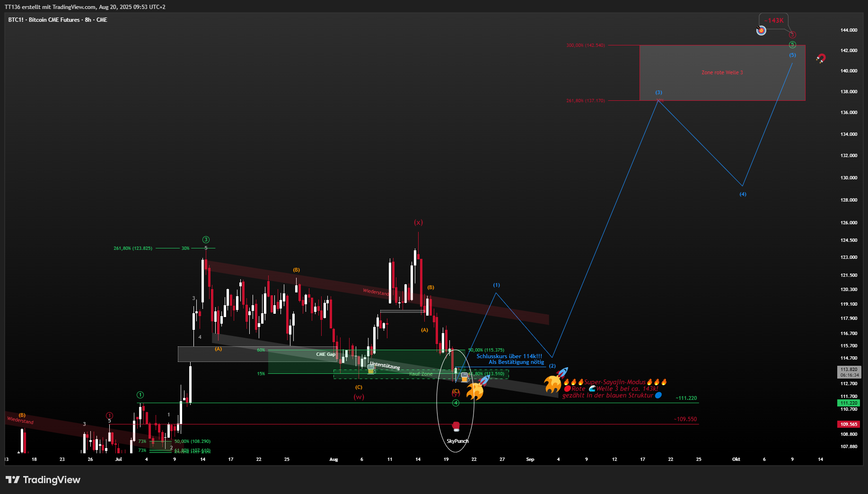
Task: Click the red magnet emoji
Action: (821, 59)
